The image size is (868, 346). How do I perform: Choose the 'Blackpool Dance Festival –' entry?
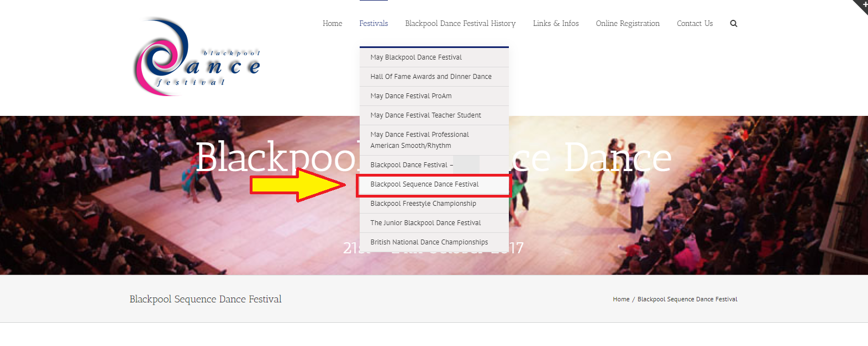(434, 165)
